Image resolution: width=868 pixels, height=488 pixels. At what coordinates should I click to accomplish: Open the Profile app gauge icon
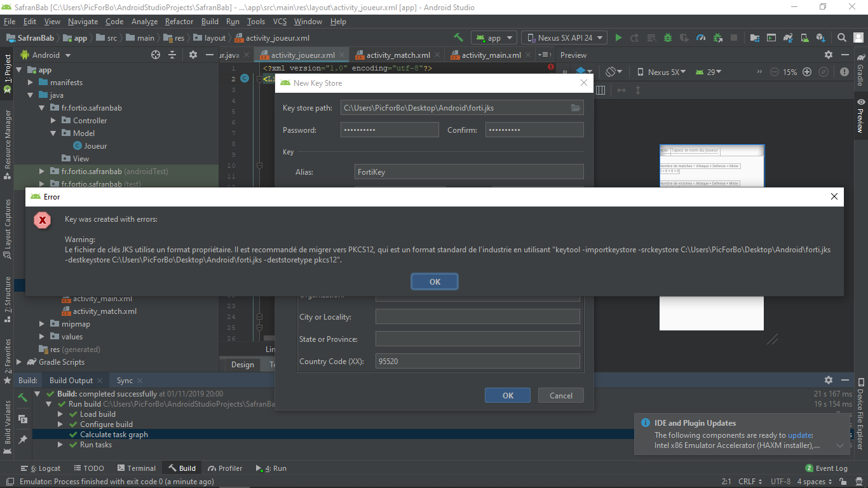pyautogui.click(x=701, y=37)
